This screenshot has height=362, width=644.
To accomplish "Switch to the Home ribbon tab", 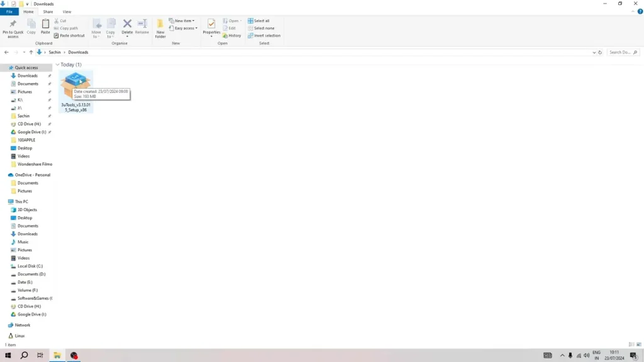I will pos(28,12).
